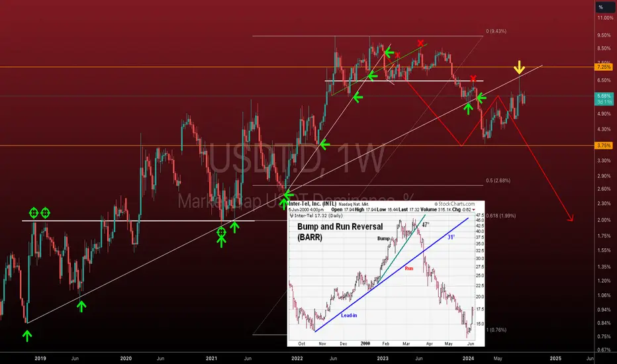Click the 2.30% price axis label
Image resolution: width=617 pixels, height=364 pixels.
click(604, 204)
